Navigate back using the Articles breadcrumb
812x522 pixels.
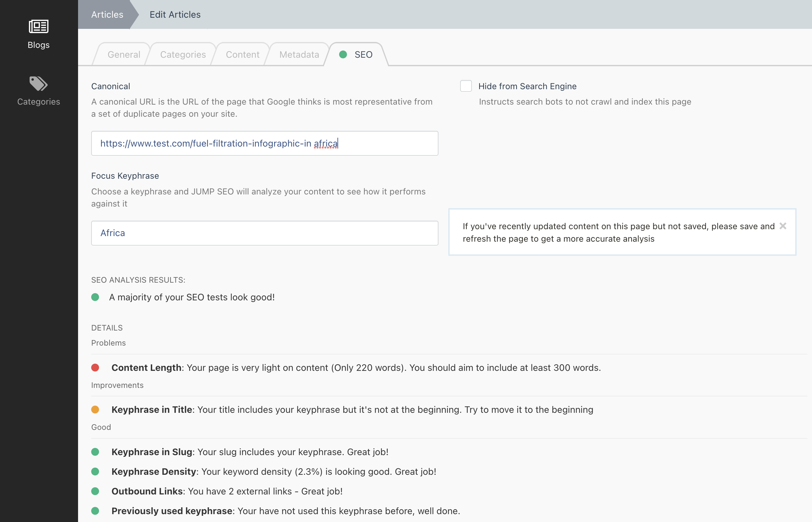(x=107, y=14)
